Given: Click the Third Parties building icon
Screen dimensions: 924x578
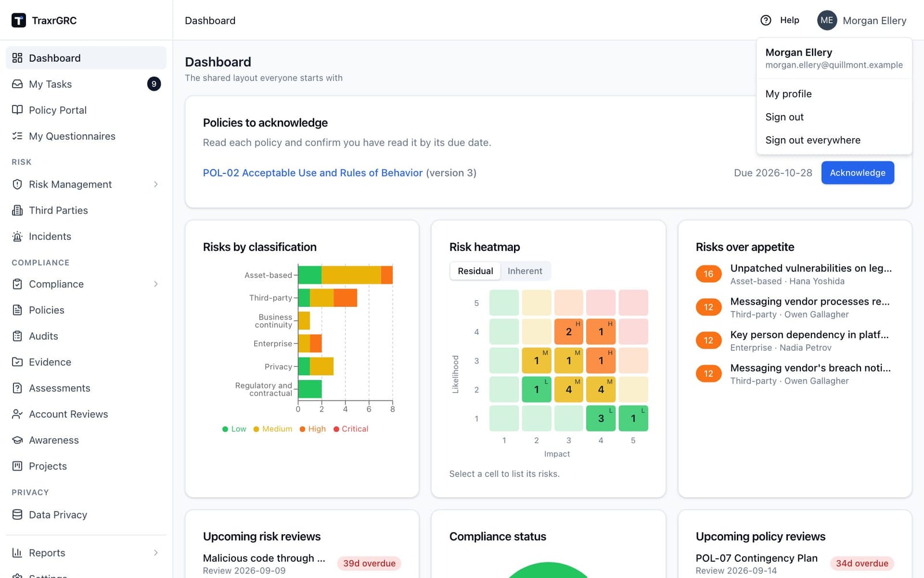Looking at the screenshot, I should tap(17, 210).
